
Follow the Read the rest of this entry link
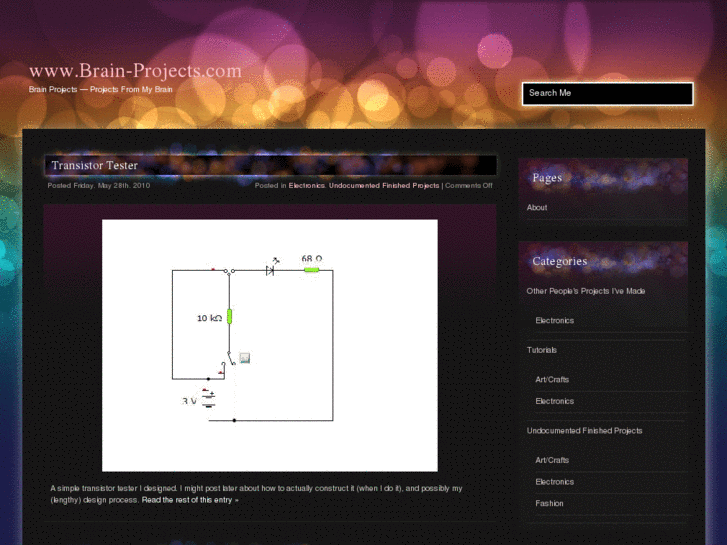coord(190,500)
